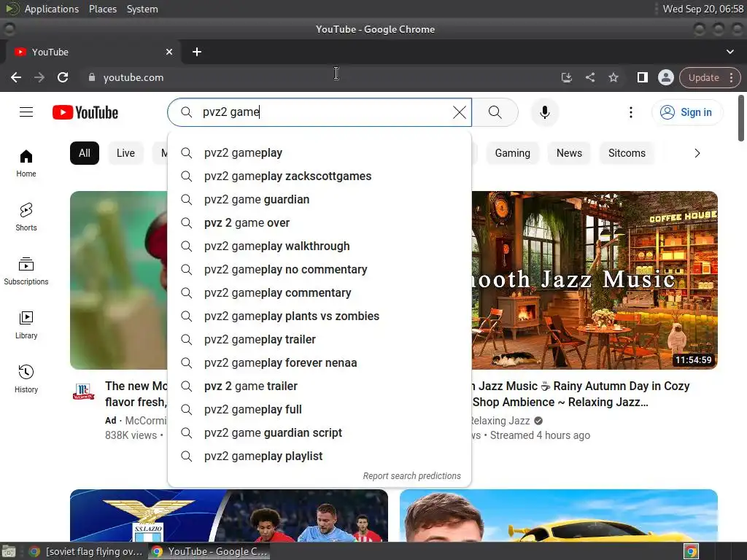This screenshot has height=560, width=747.
Task: Open Shorts in the sidebar
Action: (x=26, y=217)
